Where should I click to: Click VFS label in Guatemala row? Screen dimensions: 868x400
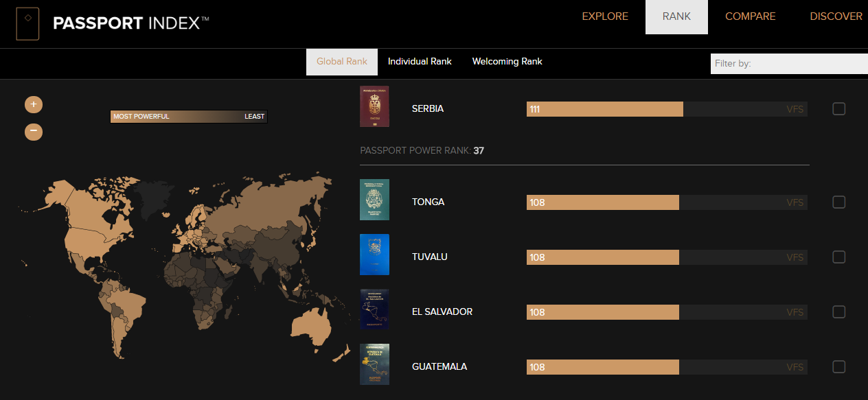pos(795,367)
